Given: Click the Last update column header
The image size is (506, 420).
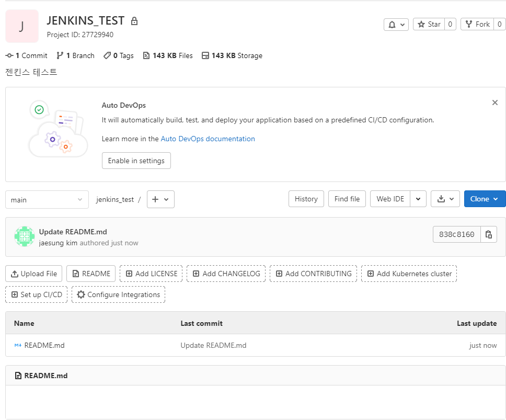Looking at the screenshot, I should [x=477, y=323].
